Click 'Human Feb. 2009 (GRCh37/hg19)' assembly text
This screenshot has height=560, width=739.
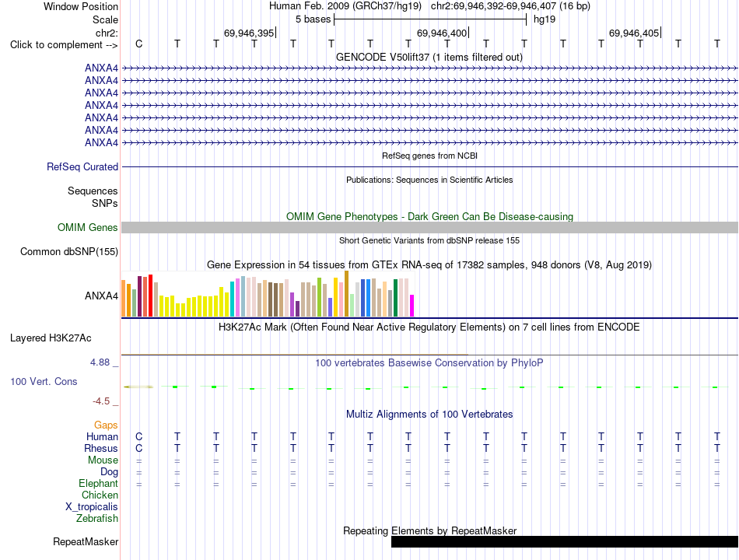coord(345,6)
